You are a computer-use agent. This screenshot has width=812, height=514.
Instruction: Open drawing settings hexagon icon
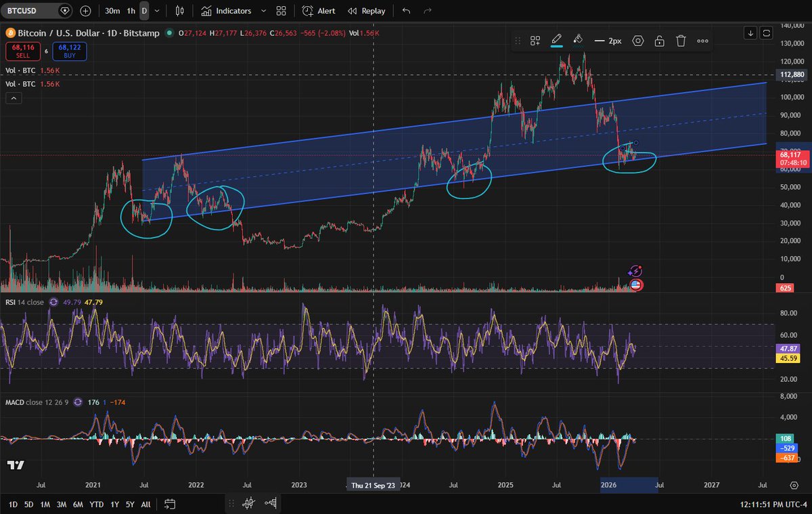(x=637, y=41)
